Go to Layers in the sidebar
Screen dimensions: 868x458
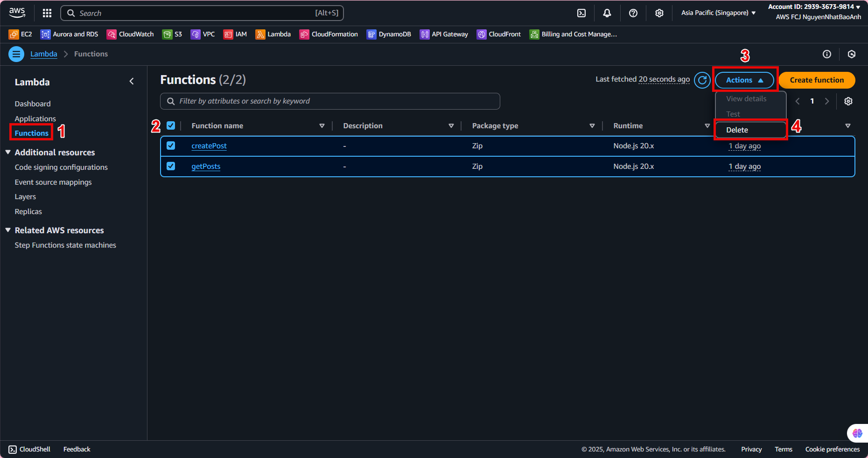[x=25, y=197]
